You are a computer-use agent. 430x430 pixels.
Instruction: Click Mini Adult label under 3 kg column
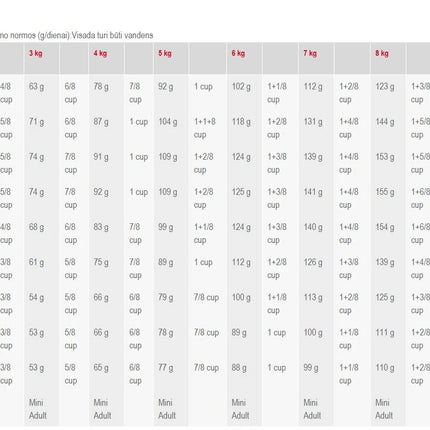click(x=37, y=409)
